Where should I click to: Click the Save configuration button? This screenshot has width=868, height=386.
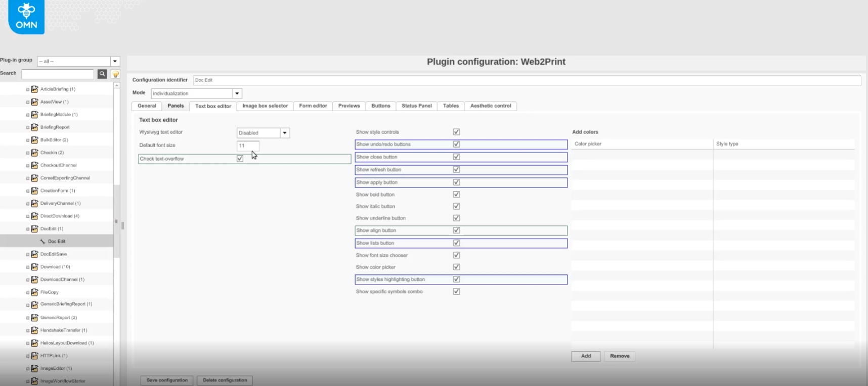(x=167, y=380)
